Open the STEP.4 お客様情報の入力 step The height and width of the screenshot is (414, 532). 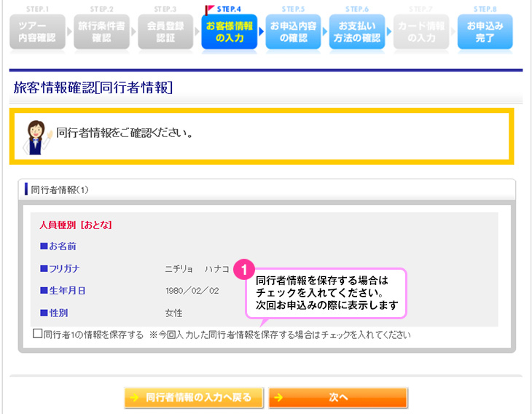pos(229,32)
